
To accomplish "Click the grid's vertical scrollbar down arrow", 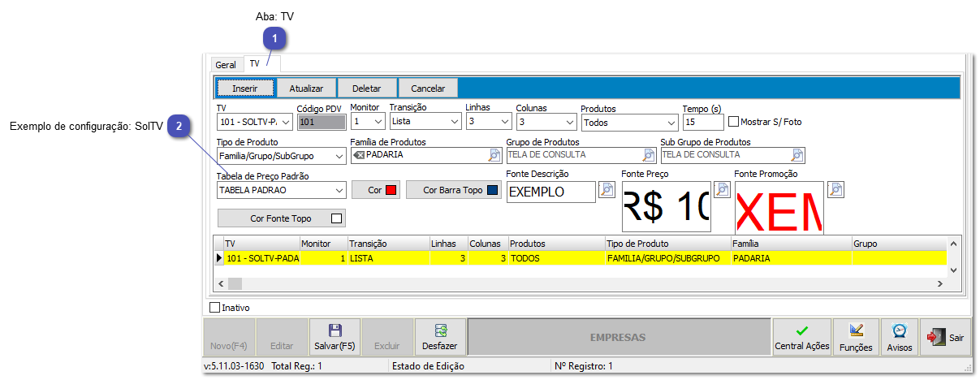I will point(953,270).
